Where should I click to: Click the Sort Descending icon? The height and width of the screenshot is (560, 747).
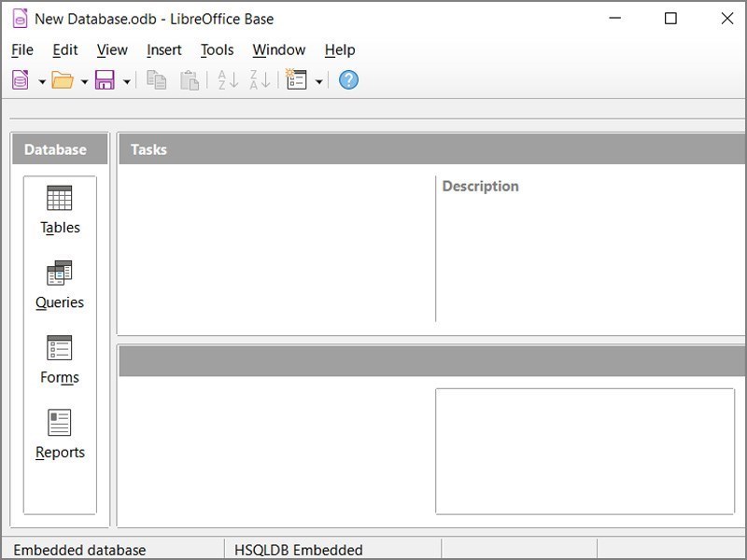pos(259,80)
